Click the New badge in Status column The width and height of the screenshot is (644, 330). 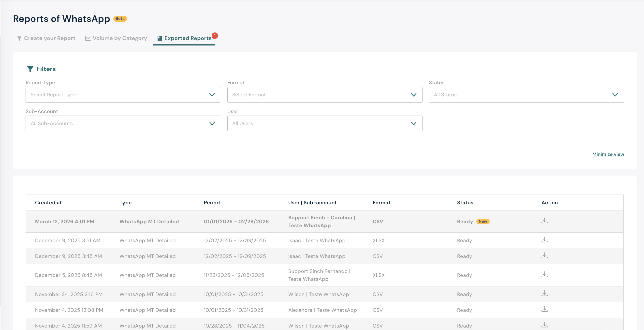483,222
